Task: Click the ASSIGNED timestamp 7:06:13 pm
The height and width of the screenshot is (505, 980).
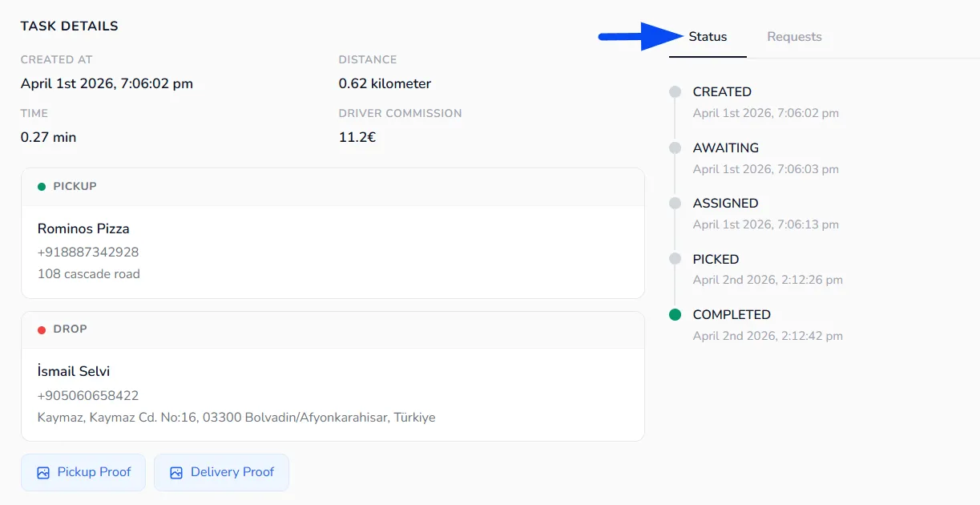Action: (x=766, y=224)
